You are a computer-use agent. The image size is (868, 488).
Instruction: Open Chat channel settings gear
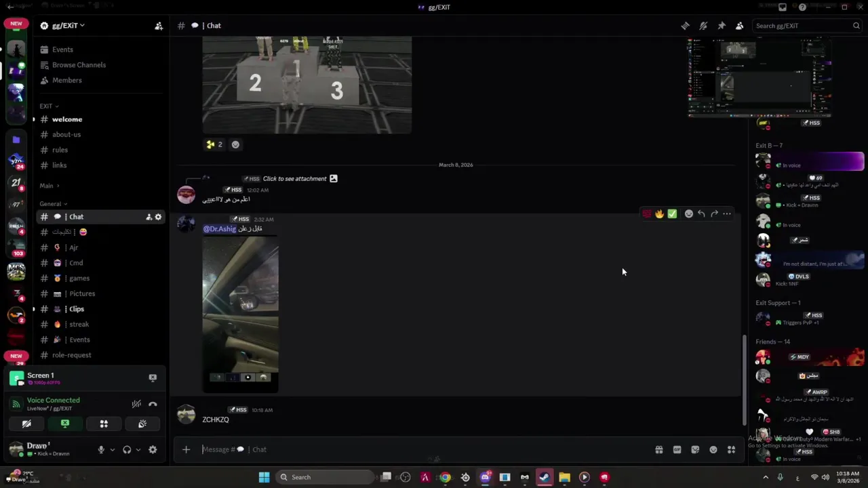click(x=158, y=217)
